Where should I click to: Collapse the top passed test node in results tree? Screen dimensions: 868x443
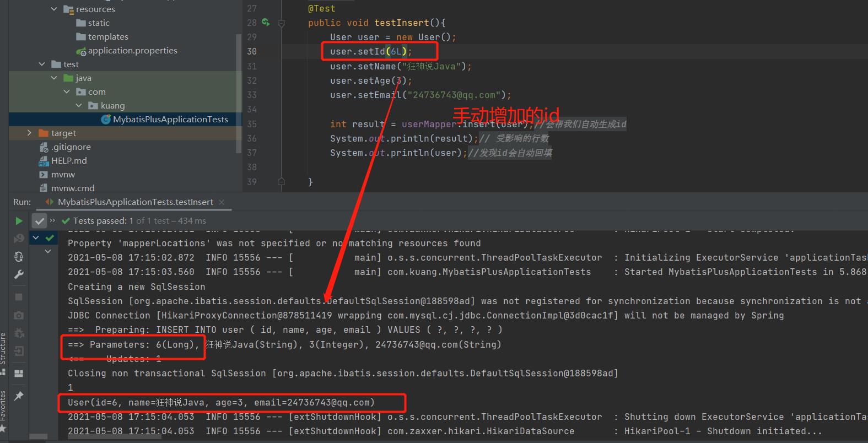36,237
